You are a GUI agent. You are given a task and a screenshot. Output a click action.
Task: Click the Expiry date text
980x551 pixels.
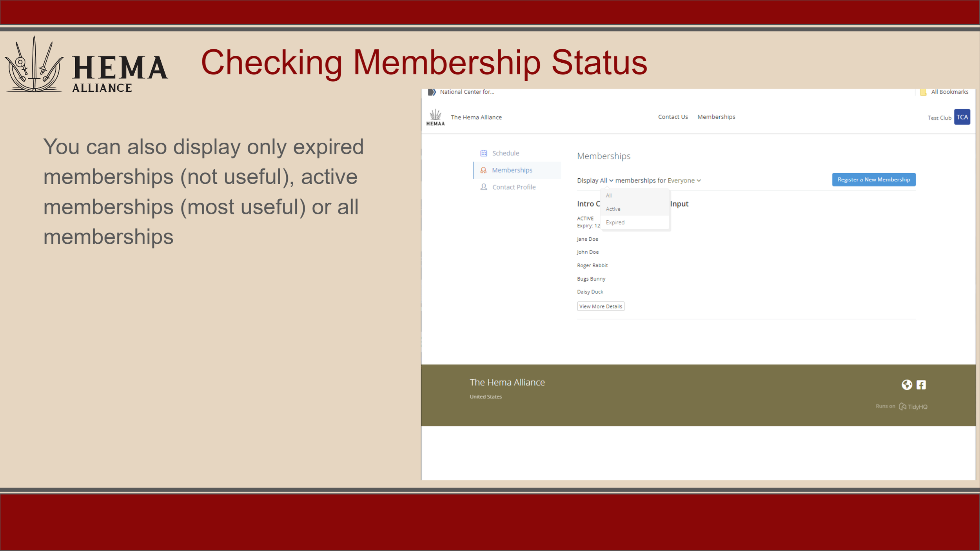[589, 226]
